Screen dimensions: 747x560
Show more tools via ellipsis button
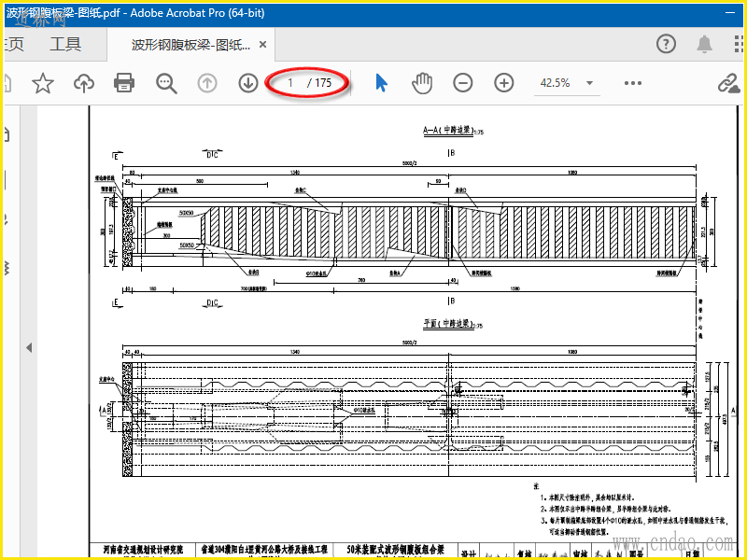tap(633, 83)
